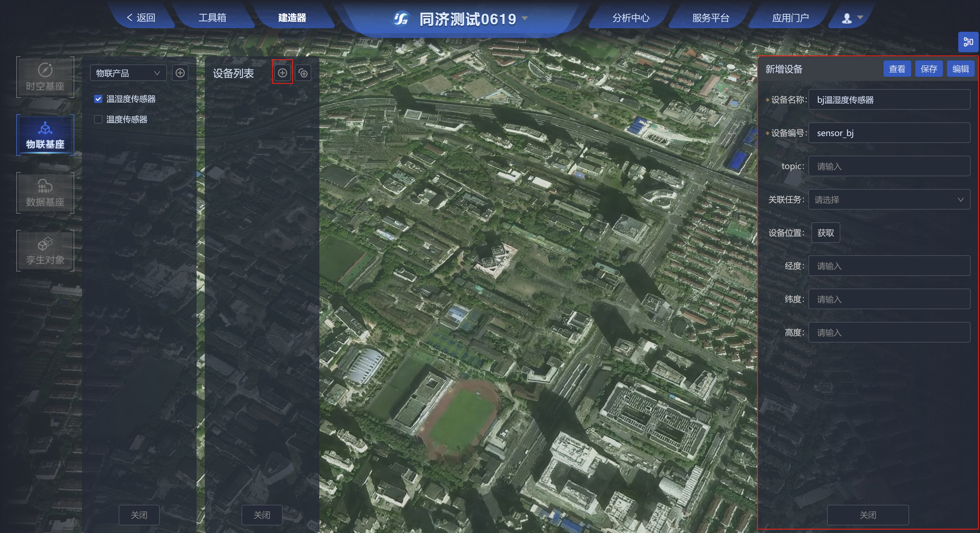
Task: Uncheck the 温湿度传感器 checkbox
Action: (x=98, y=99)
